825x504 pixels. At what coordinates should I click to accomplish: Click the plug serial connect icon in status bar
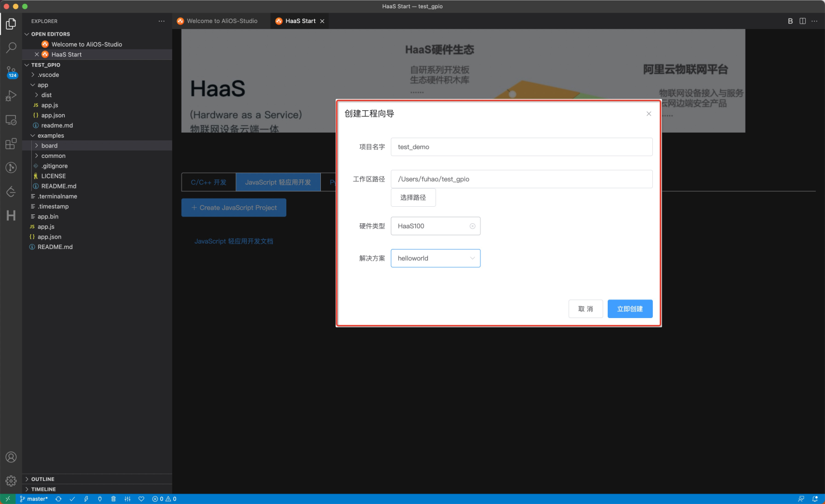pyautogui.click(x=100, y=499)
